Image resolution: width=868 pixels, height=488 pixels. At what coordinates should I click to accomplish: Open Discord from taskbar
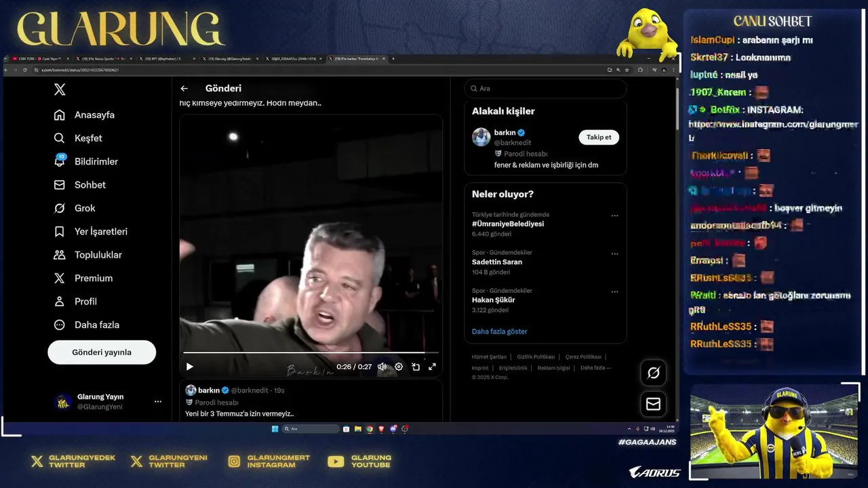(393, 428)
